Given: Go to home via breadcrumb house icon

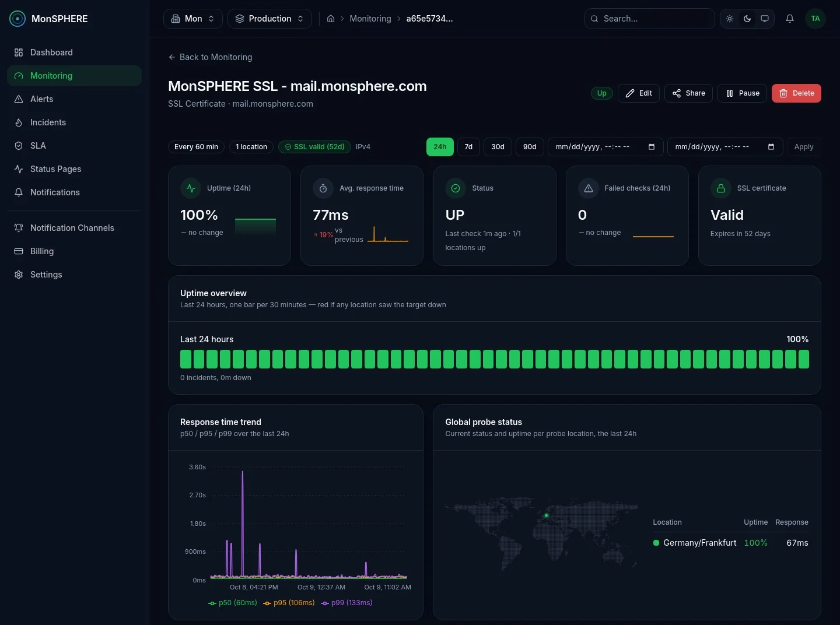Looking at the screenshot, I should tap(331, 19).
